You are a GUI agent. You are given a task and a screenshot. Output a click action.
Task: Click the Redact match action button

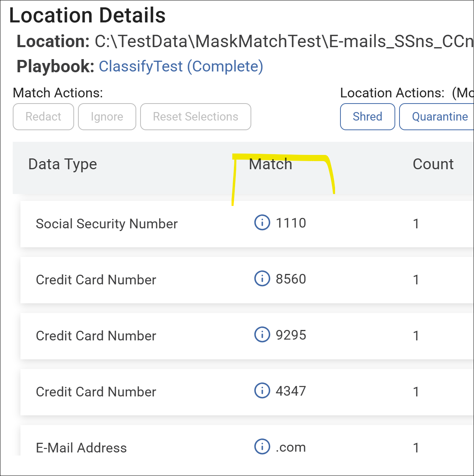[x=43, y=117]
